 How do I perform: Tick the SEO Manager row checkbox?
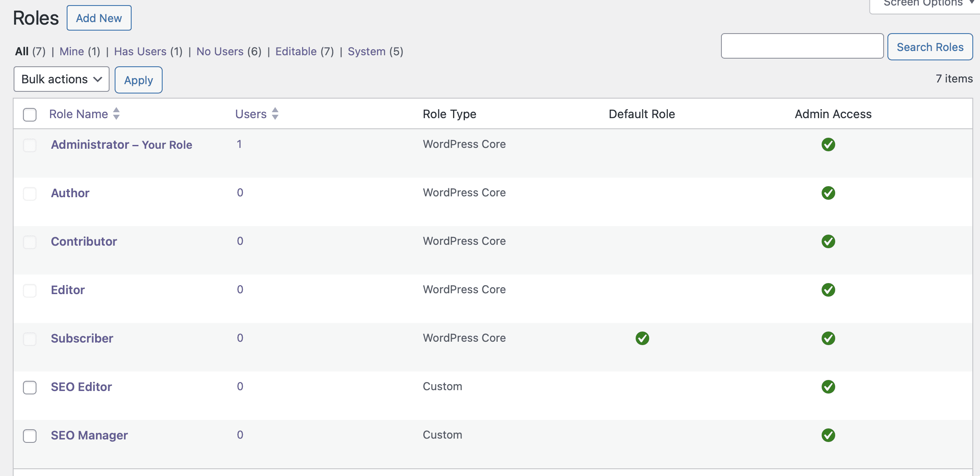(x=30, y=436)
